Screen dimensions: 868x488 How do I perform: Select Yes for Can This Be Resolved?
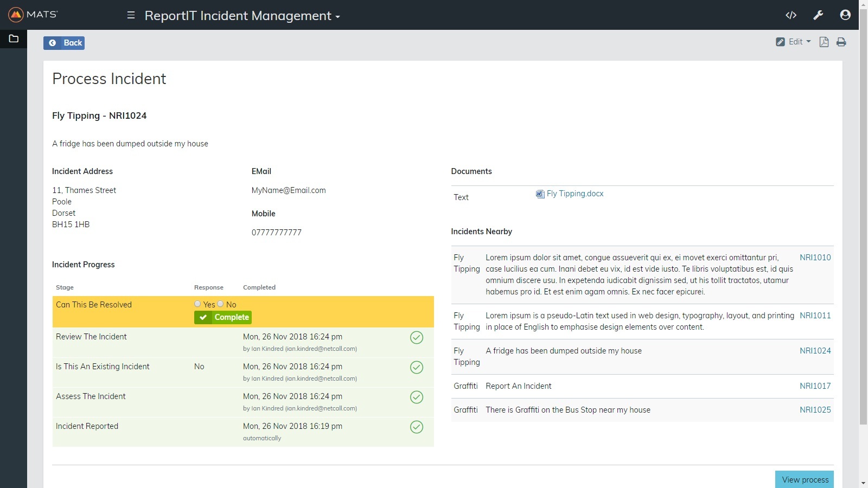tap(197, 304)
